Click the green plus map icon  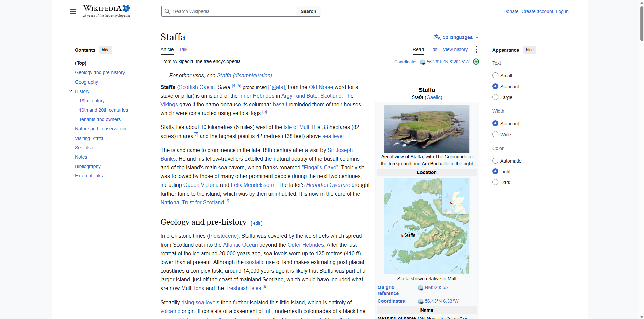[x=476, y=62]
